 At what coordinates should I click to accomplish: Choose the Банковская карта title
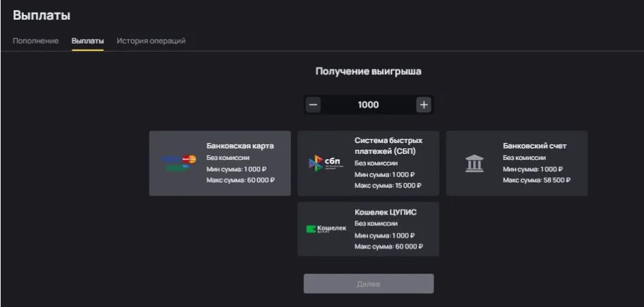click(240, 146)
